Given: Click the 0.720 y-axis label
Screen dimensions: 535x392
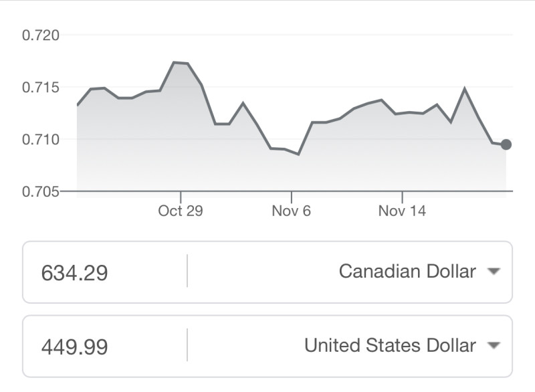Looking at the screenshot, I should tap(41, 35).
